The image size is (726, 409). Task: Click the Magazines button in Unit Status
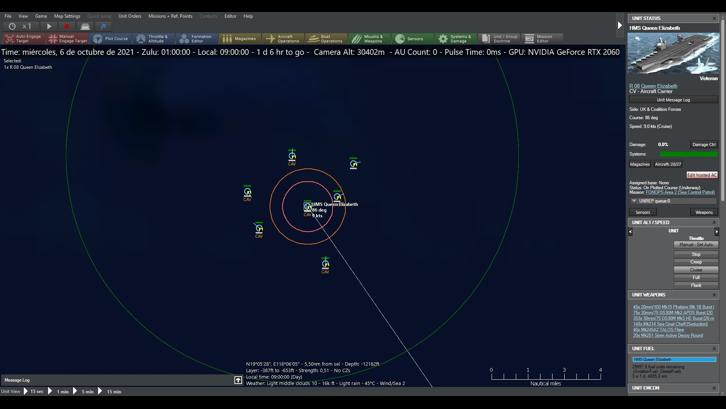click(x=640, y=164)
